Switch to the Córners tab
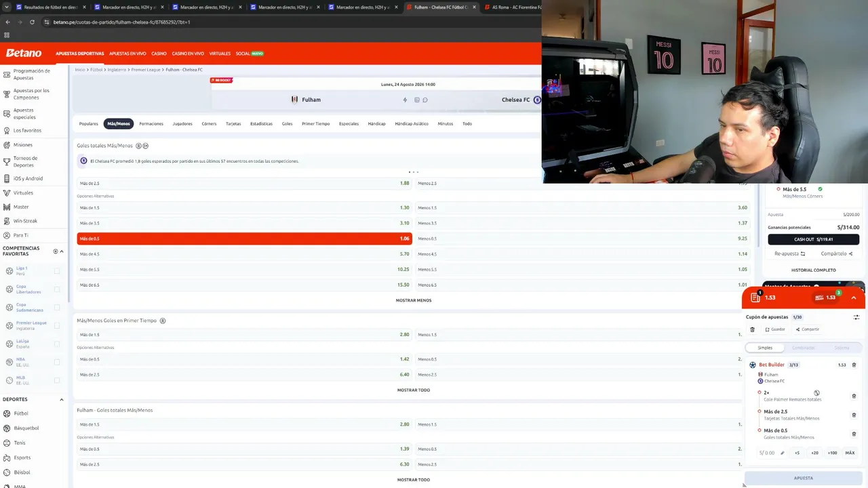Image resolution: width=868 pixels, height=488 pixels. (209, 123)
